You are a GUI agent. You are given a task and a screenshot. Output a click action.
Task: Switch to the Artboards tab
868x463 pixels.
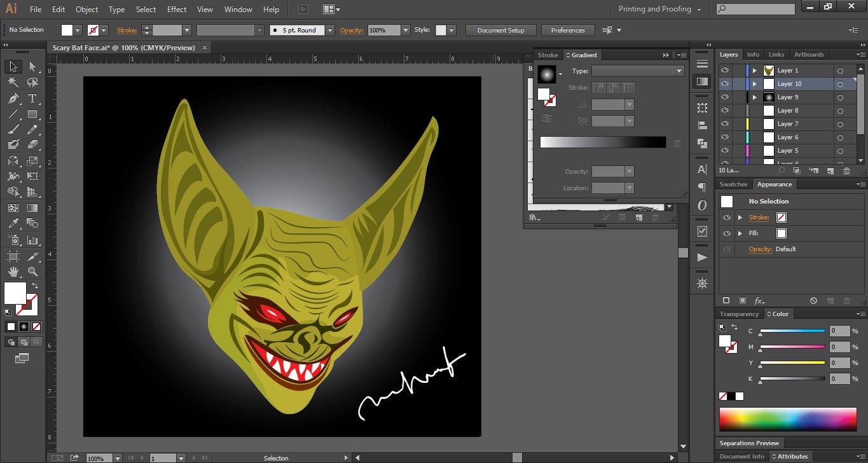(808, 55)
